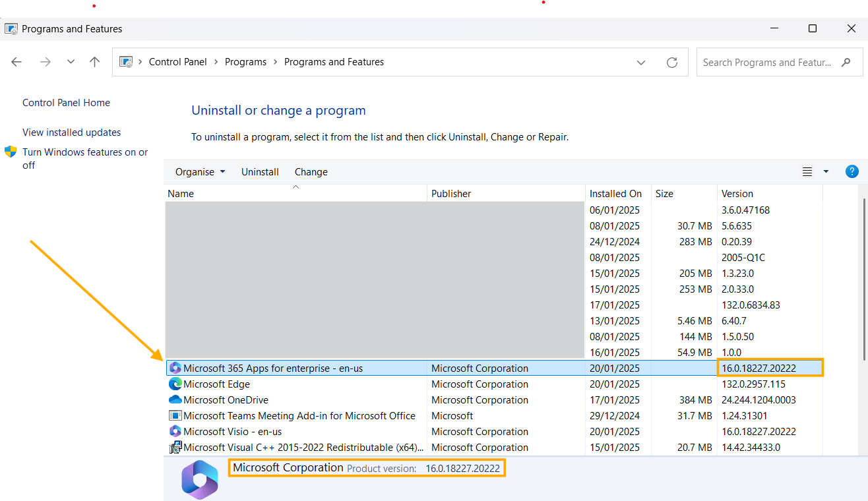Open the help question mark icon
Image resolution: width=868 pixels, height=501 pixels.
pos(852,171)
